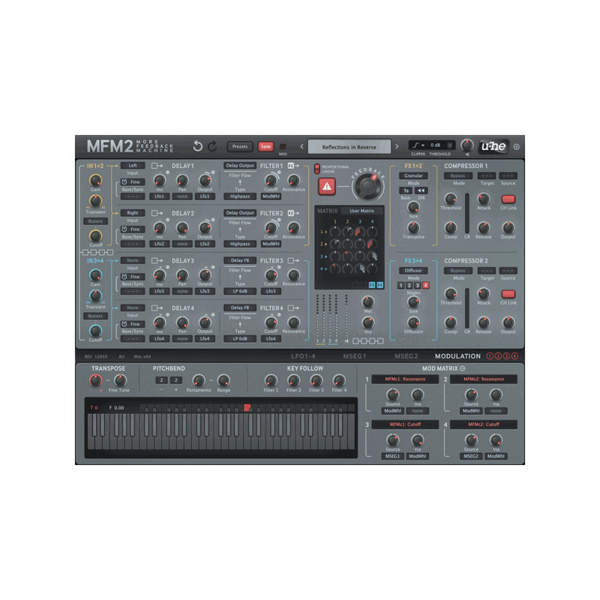Open FX3+4 Mode dropdown showing Diffusor
The width and height of the screenshot is (600, 600).
pos(413,271)
